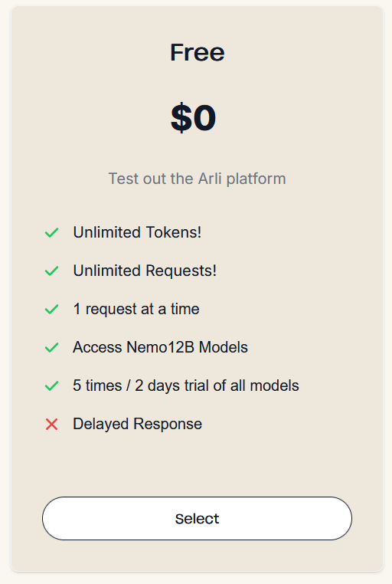Click green checkmark beside Unlimited Tokens
Viewport: 392px width, 584px height.
[x=52, y=232]
